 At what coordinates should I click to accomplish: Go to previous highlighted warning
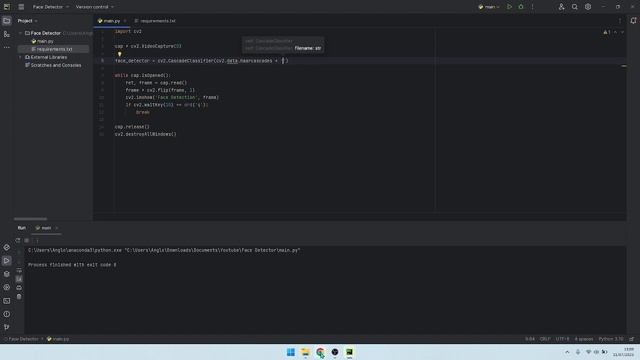616,32
